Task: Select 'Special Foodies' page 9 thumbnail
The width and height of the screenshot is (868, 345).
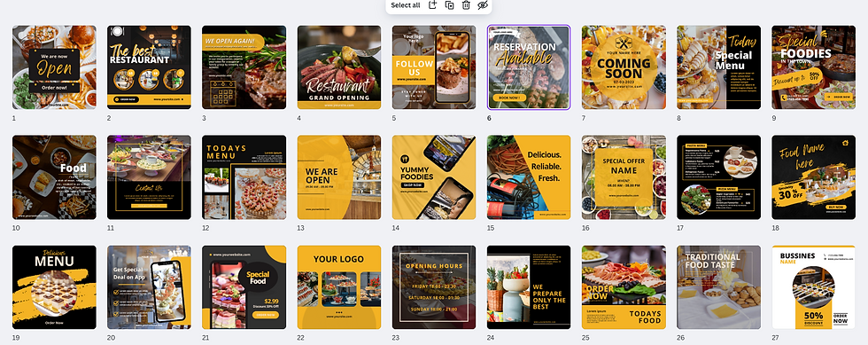Action: (814, 67)
